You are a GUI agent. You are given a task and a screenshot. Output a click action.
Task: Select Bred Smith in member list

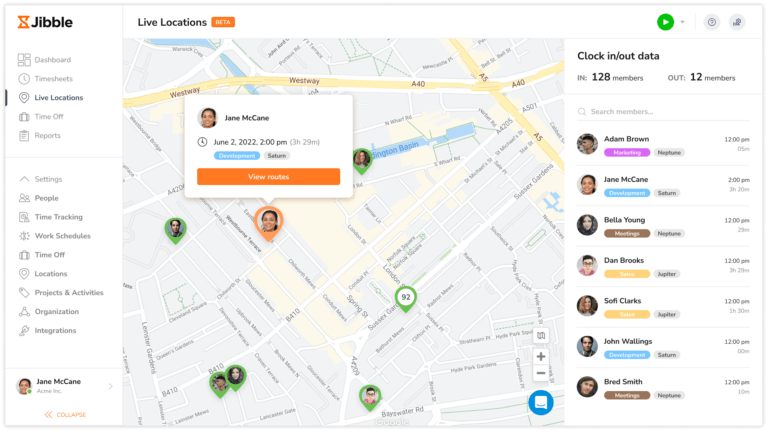[663, 388]
